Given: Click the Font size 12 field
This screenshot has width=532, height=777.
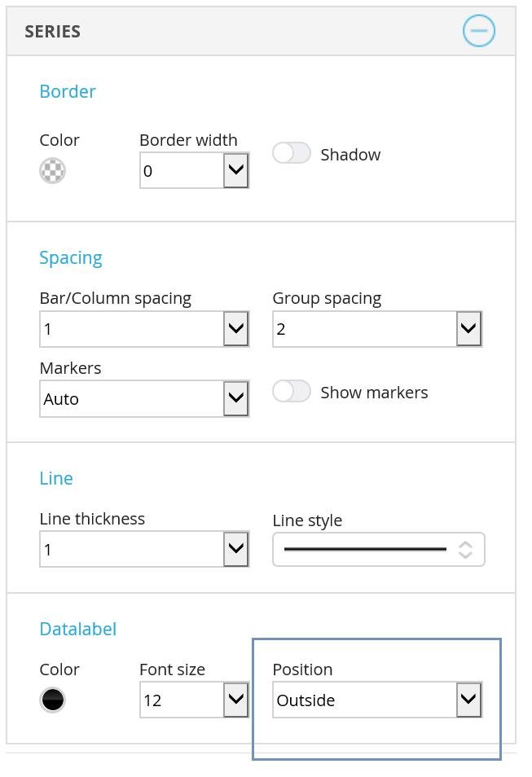Looking at the screenshot, I should tap(182, 699).
